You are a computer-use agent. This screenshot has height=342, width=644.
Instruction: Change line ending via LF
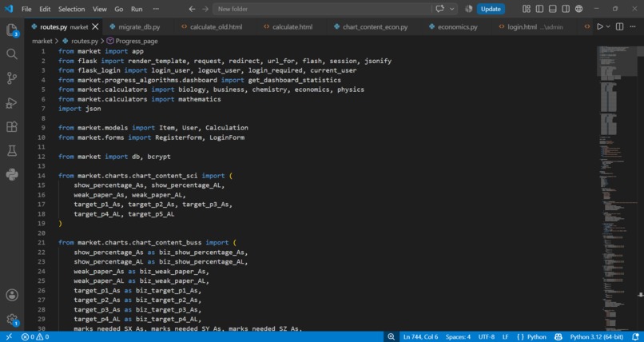point(505,336)
